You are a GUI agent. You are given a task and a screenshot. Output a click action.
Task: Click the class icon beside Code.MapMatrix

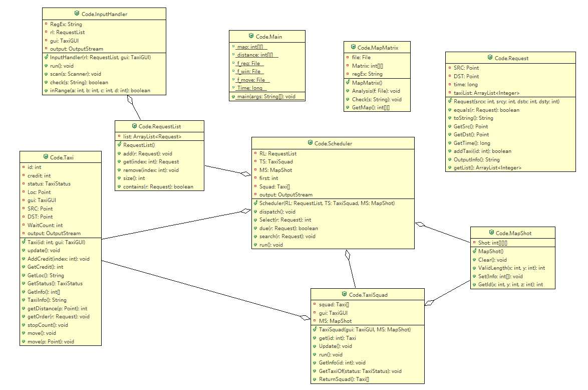click(353, 47)
